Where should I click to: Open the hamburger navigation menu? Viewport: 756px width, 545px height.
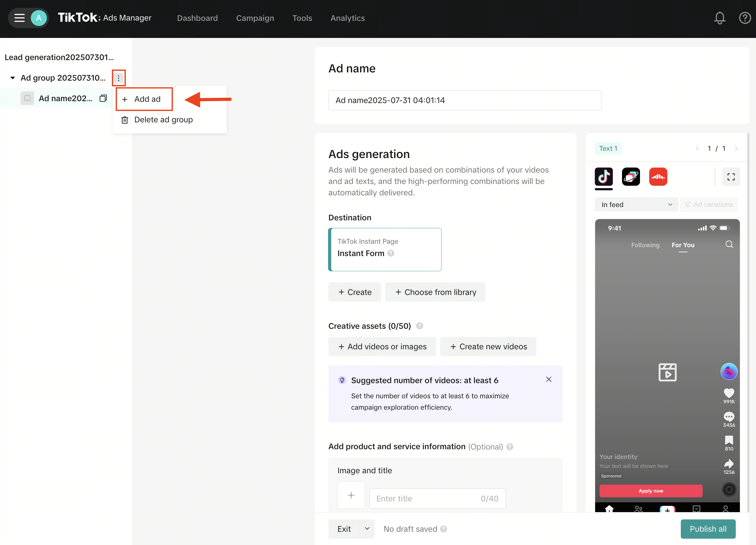19,18
